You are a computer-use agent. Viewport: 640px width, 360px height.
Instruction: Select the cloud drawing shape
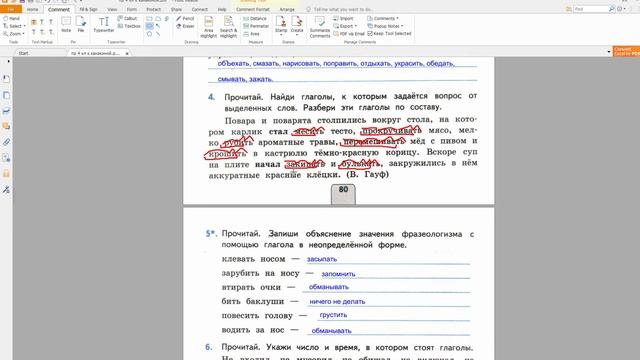[158, 18]
